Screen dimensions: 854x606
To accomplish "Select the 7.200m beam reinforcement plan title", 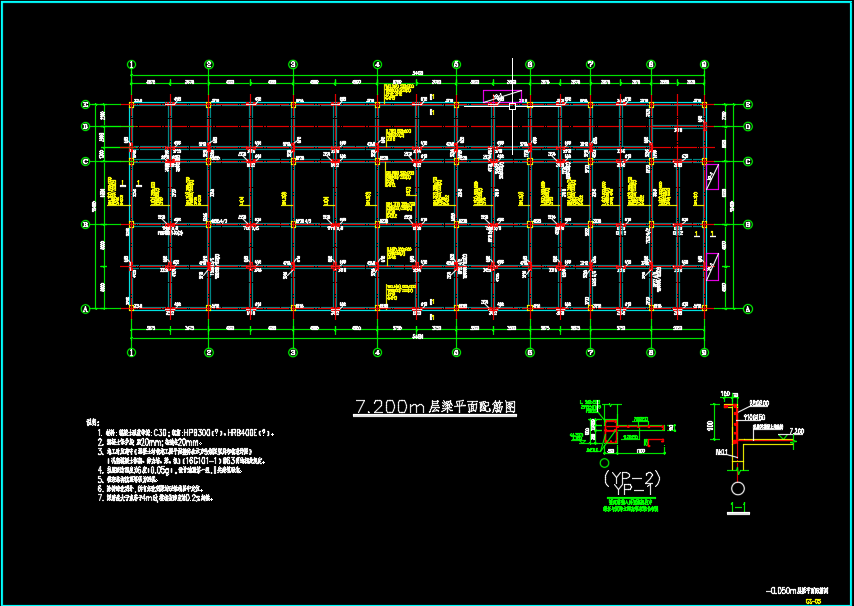I will [435, 408].
